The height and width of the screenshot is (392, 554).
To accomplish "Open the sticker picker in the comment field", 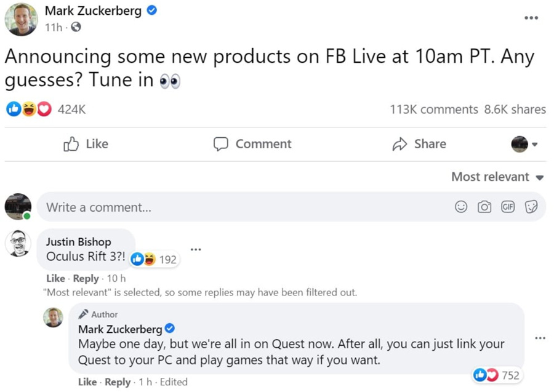I will click(531, 207).
